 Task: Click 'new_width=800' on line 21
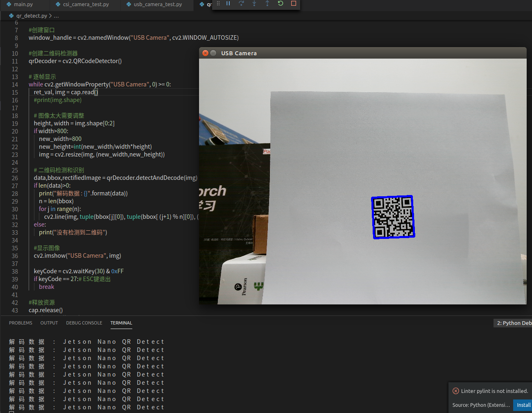60,139
